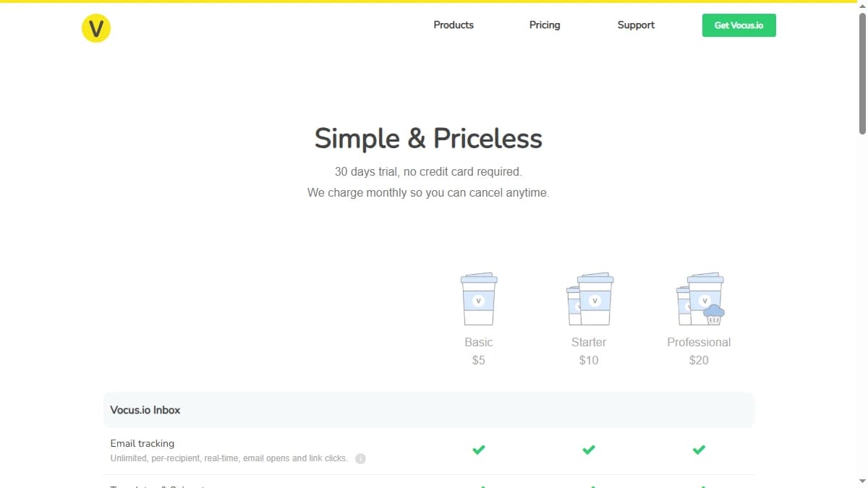Click the Starter checkmark in Email tracking row
The height and width of the screenshot is (488, 868).
point(589,450)
